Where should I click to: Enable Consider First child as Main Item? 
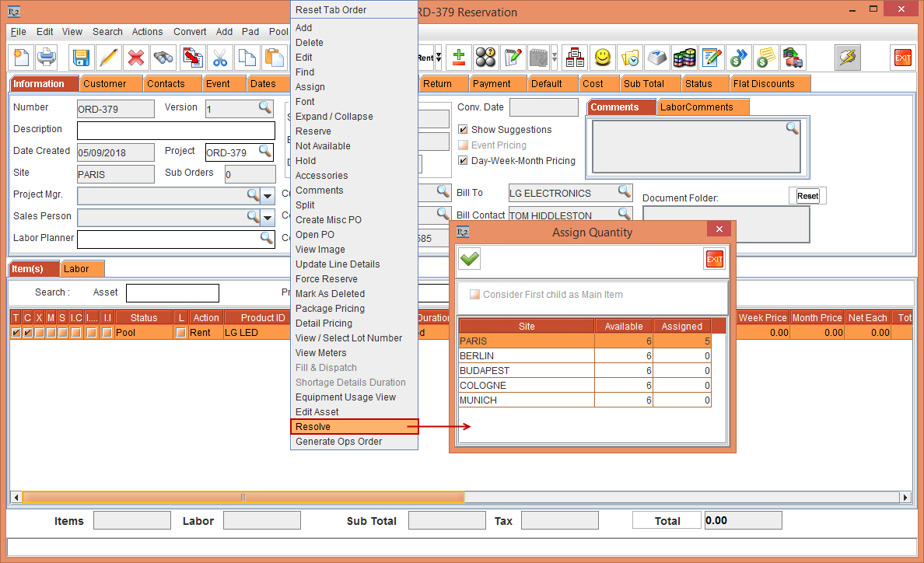[474, 295]
